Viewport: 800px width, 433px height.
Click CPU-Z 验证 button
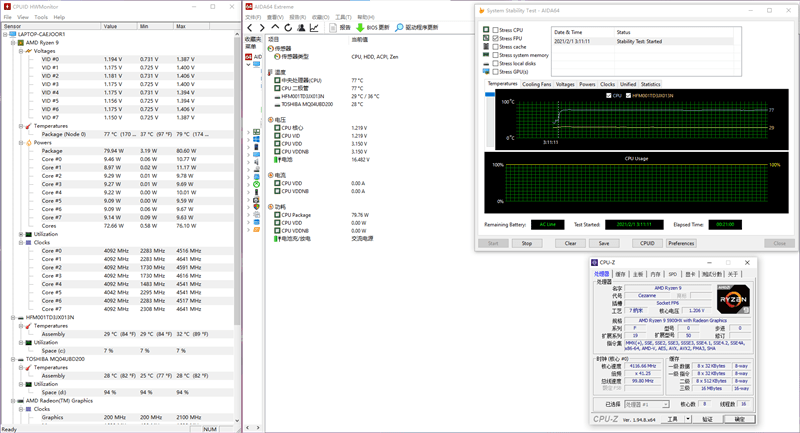tap(707, 419)
